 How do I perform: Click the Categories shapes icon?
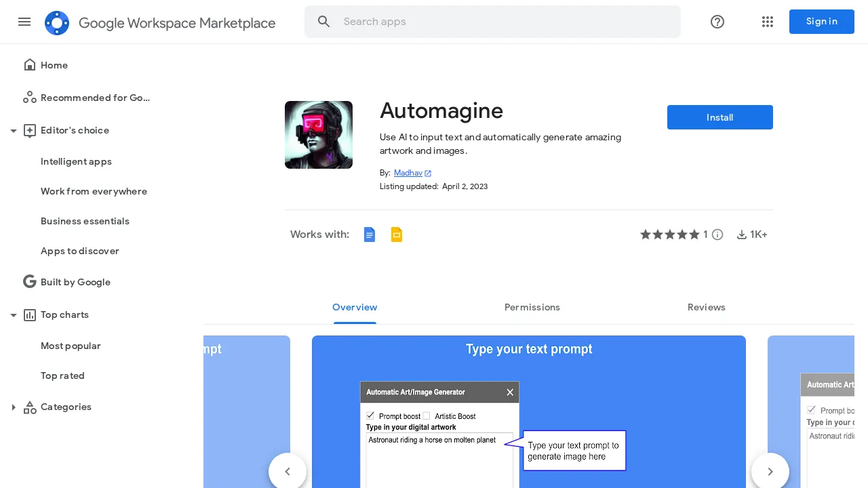[30, 407]
